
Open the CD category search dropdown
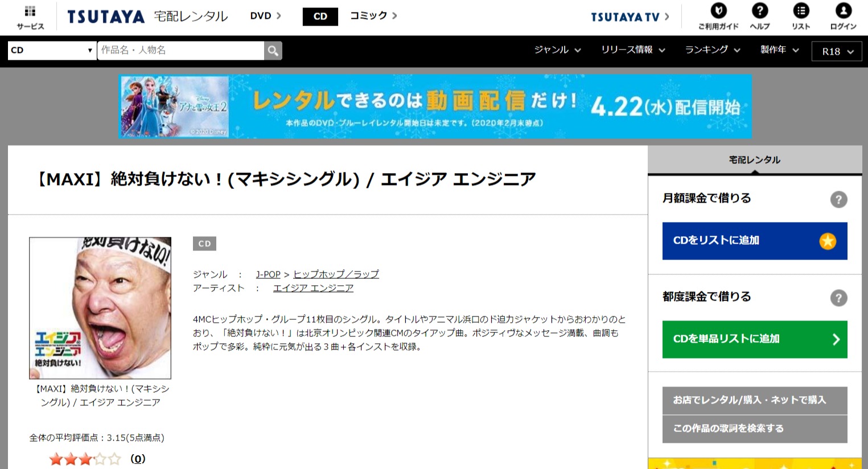point(52,50)
